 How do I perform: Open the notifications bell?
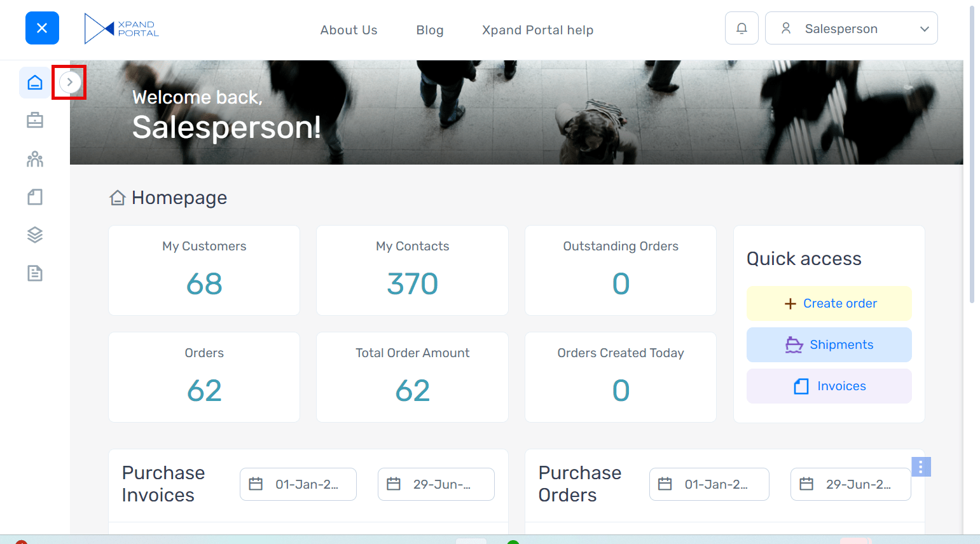click(742, 28)
